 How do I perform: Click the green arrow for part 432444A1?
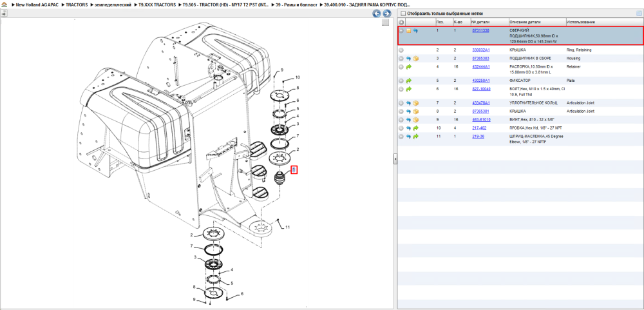pos(409,66)
